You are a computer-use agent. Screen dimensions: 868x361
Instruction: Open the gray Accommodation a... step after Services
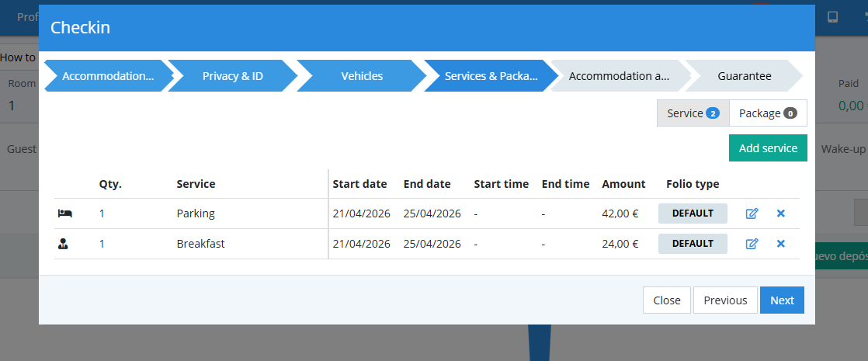click(620, 76)
